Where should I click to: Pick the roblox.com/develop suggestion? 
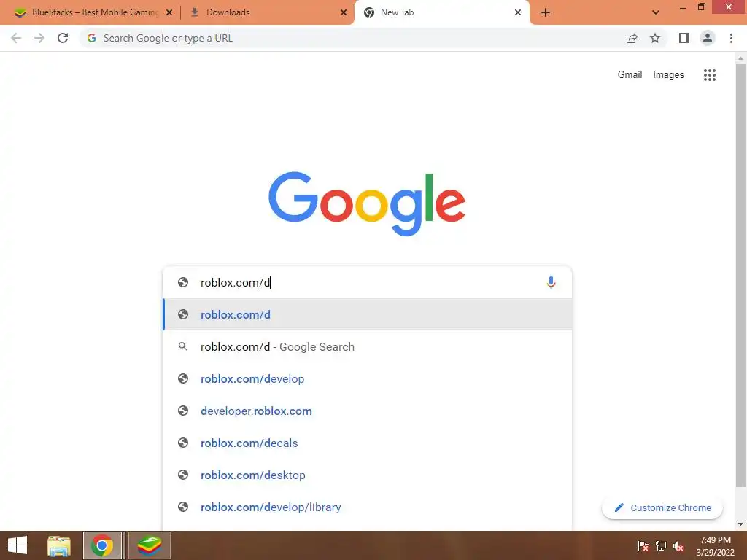(368, 378)
